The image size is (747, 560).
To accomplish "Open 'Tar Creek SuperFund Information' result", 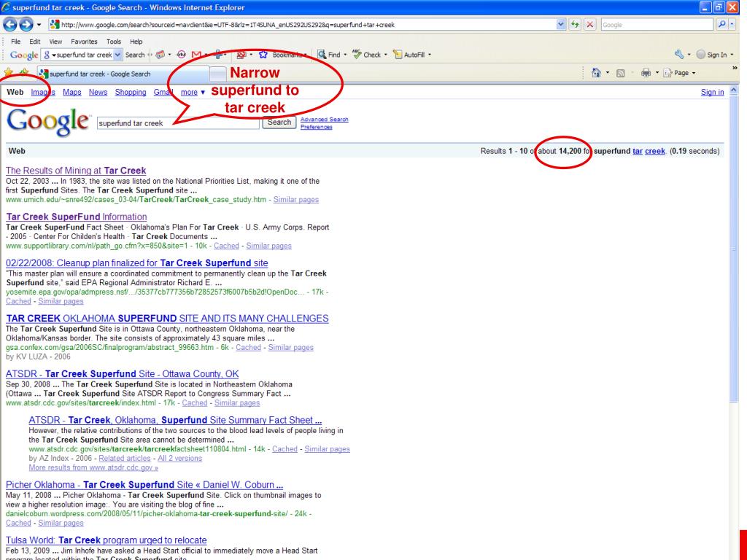I will coord(76,217).
